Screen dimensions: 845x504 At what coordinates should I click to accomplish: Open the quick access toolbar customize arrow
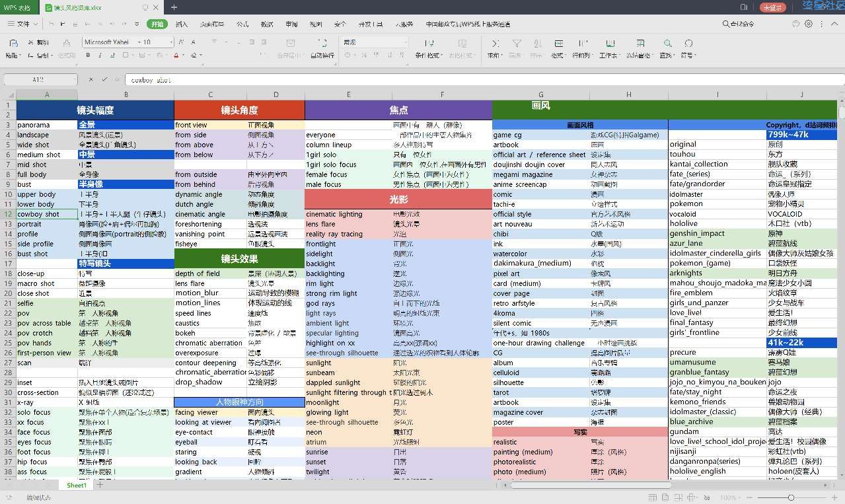point(136,24)
